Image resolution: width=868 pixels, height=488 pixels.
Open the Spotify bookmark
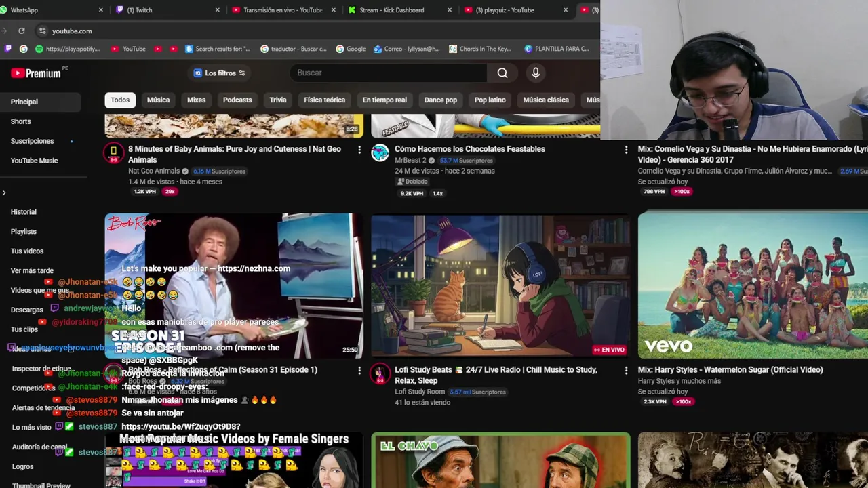pos(68,49)
